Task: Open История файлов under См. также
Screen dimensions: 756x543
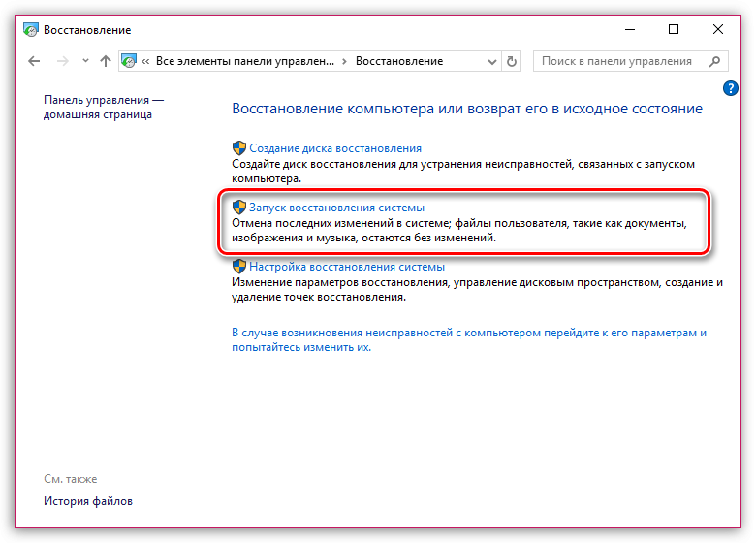Action: pyautogui.click(x=88, y=501)
